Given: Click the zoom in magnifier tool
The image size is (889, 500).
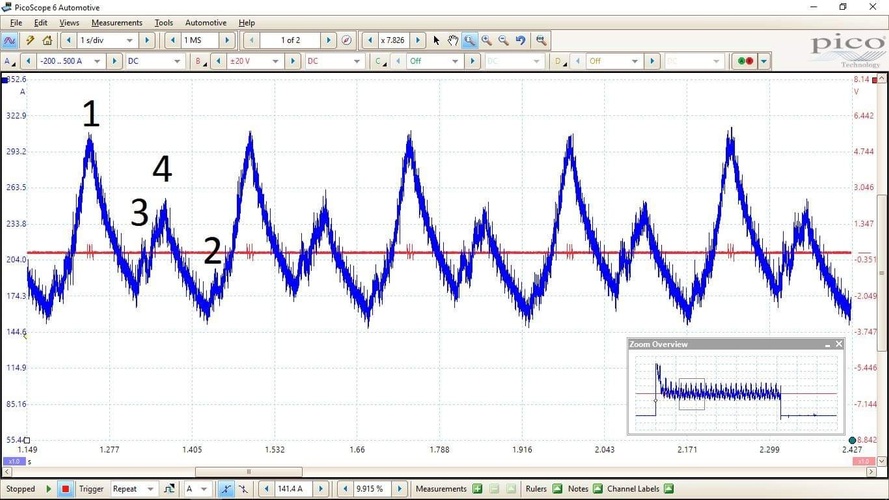Looking at the screenshot, I should [486, 40].
